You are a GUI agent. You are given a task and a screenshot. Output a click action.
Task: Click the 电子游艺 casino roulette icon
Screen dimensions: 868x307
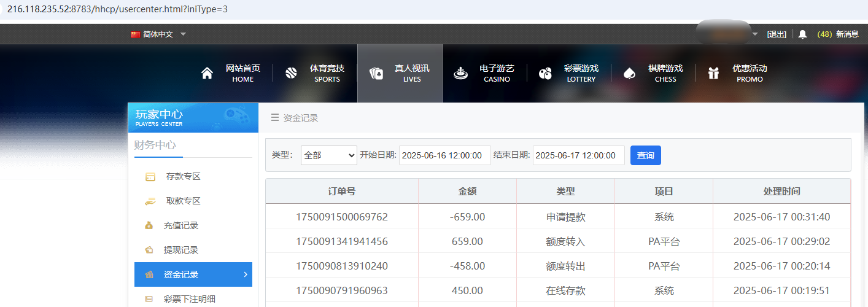click(460, 74)
